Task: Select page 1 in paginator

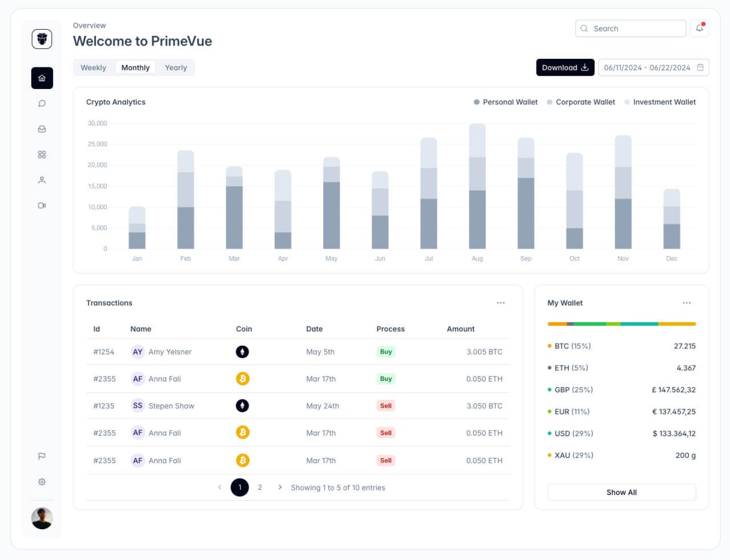Action: (240, 487)
